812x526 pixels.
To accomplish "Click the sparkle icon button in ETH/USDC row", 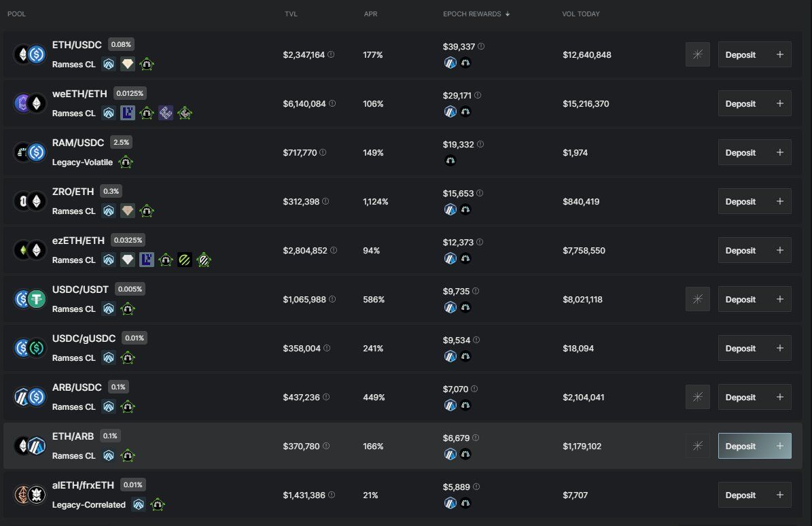I will (697, 54).
